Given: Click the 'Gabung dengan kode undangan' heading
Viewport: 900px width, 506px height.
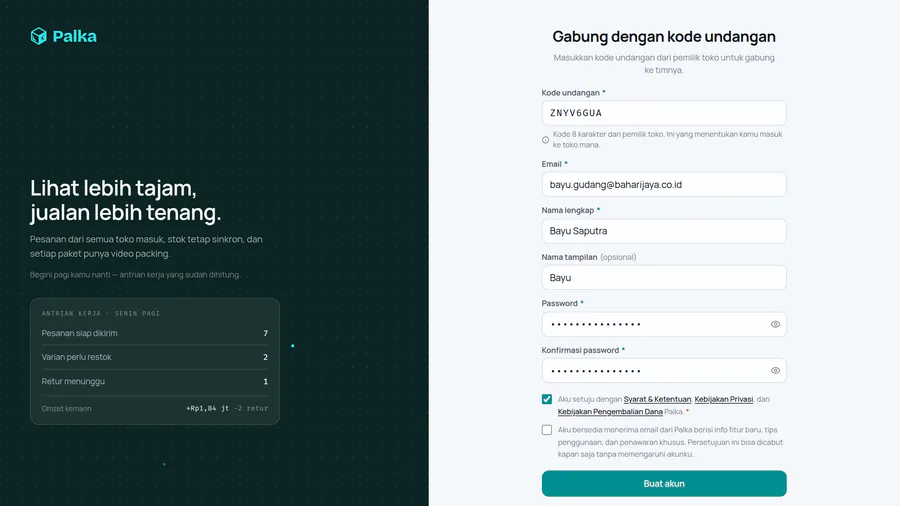Looking at the screenshot, I should click(664, 37).
